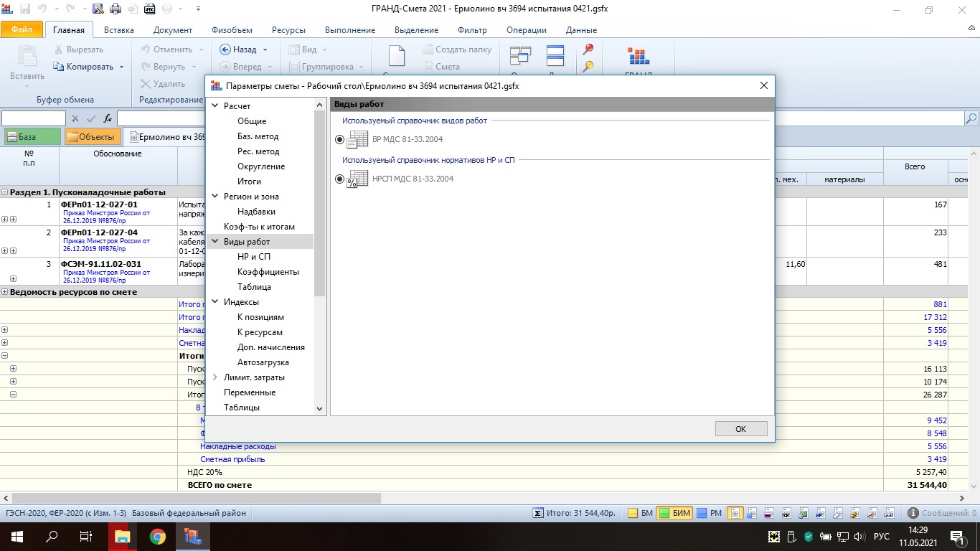Click the magnifier search icon right of formula bar
The height and width of the screenshot is (551, 980).
[971, 118]
